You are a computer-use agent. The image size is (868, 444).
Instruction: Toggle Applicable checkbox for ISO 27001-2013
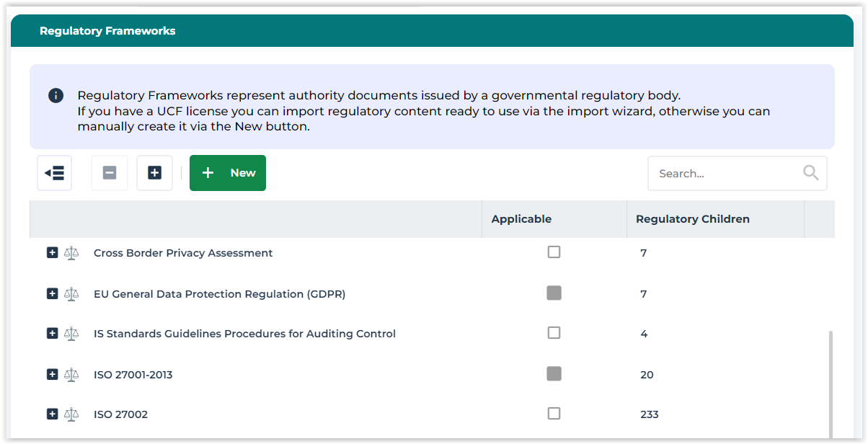point(554,373)
